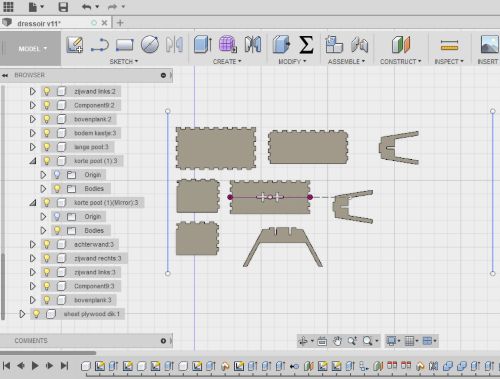Jump timeline to the end

point(64,366)
